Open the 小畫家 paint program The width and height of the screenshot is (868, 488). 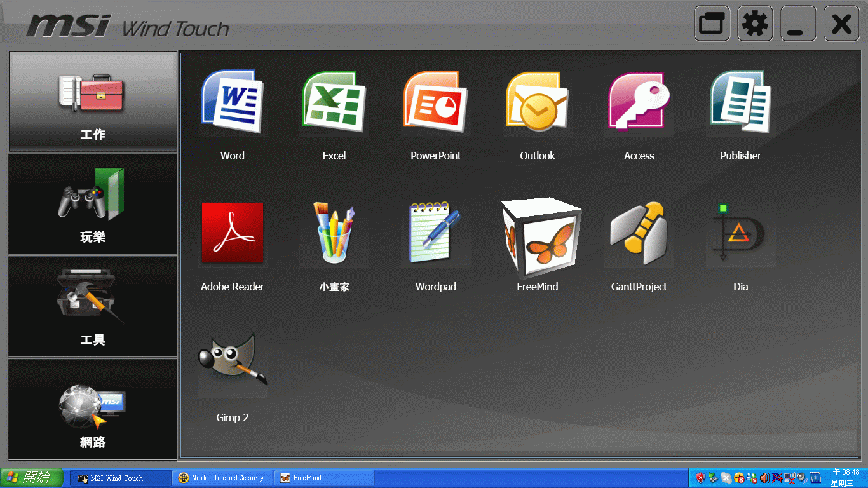click(334, 233)
